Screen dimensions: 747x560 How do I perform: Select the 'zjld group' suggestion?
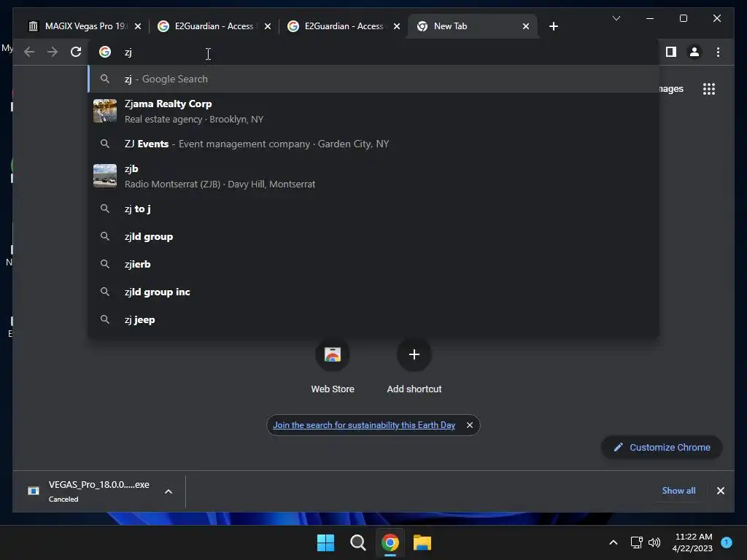click(373, 237)
